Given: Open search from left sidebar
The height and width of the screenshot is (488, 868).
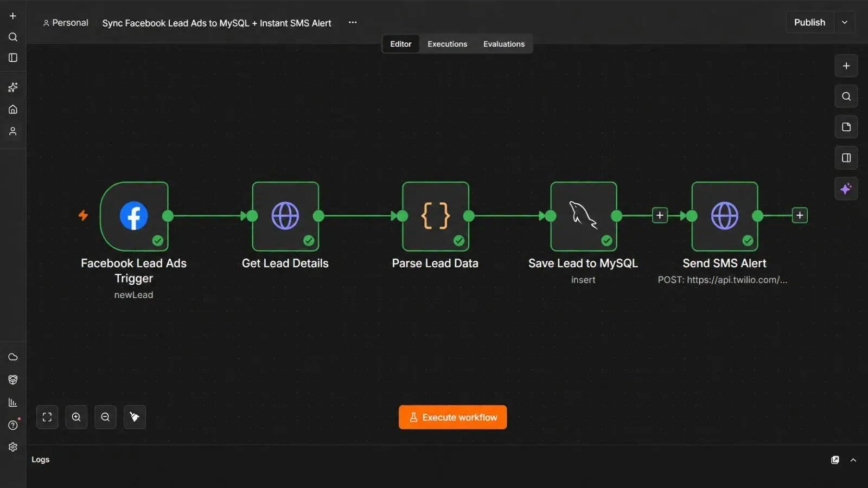Looking at the screenshot, I should [x=13, y=37].
